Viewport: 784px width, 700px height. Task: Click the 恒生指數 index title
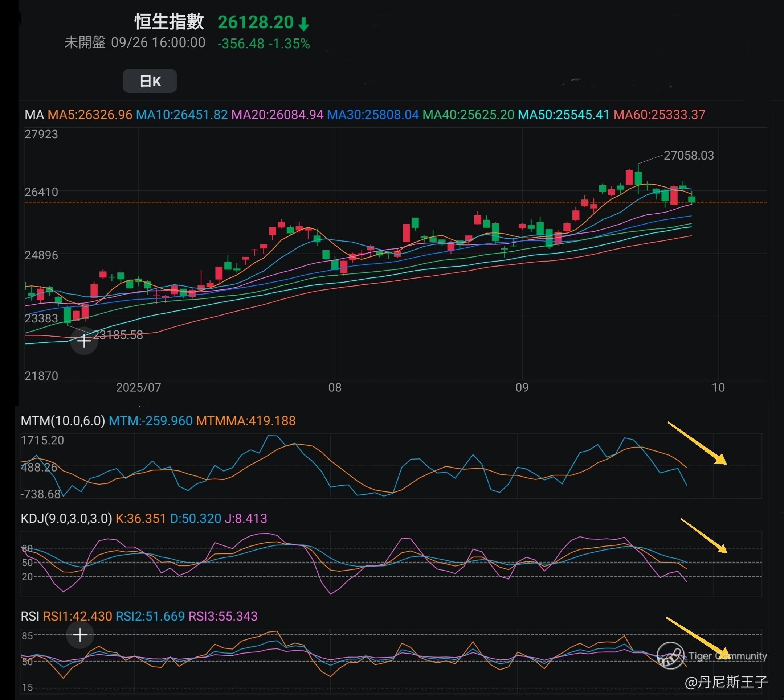(169, 22)
